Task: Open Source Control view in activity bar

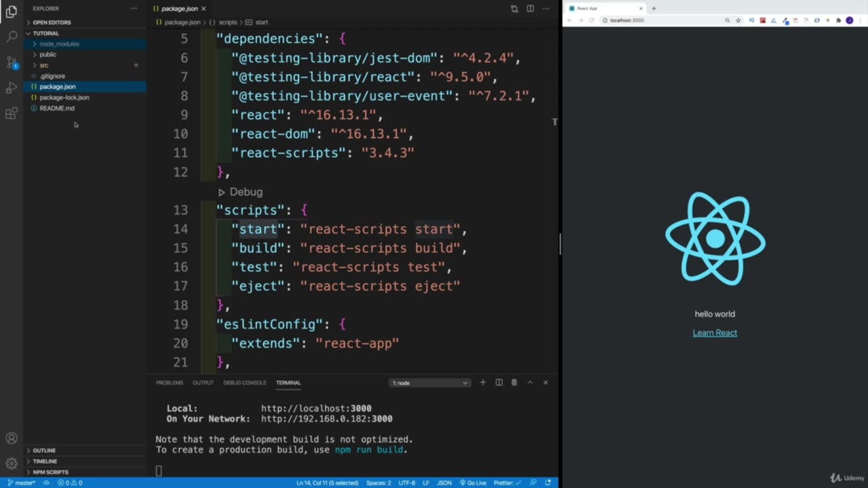Action: (12, 62)
